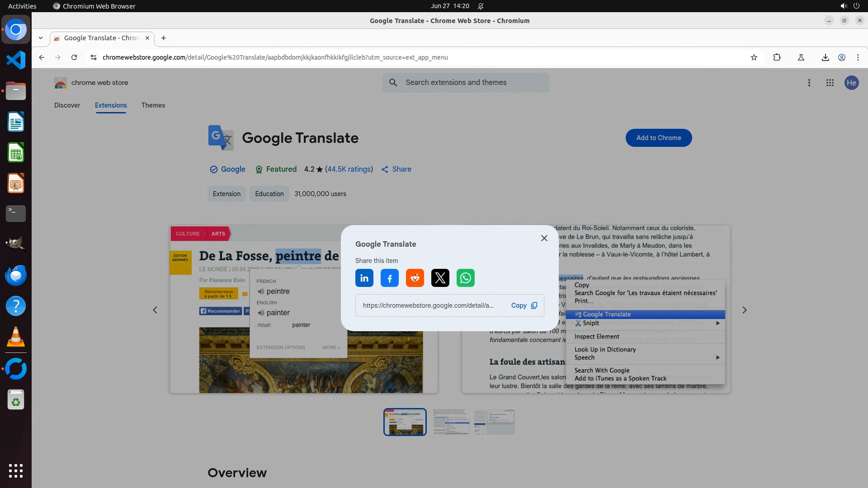Show the next screenshot with arrow

click(744, 310)
